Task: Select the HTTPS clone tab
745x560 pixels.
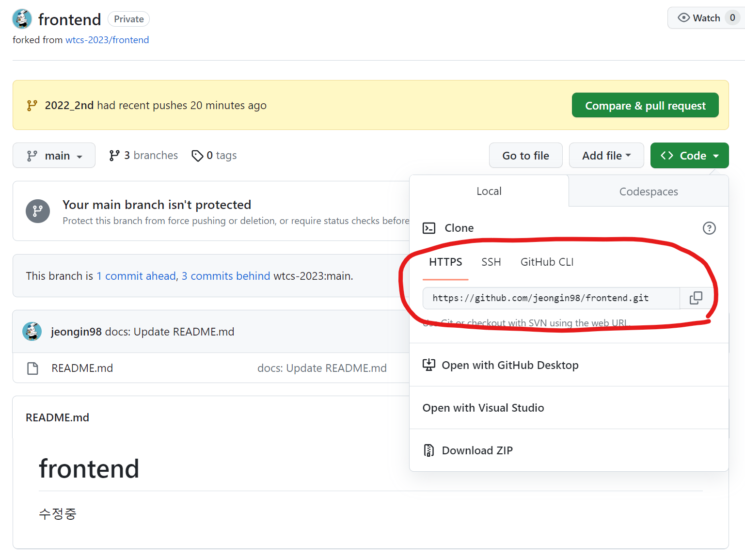Action: click(x=445, y=262)
